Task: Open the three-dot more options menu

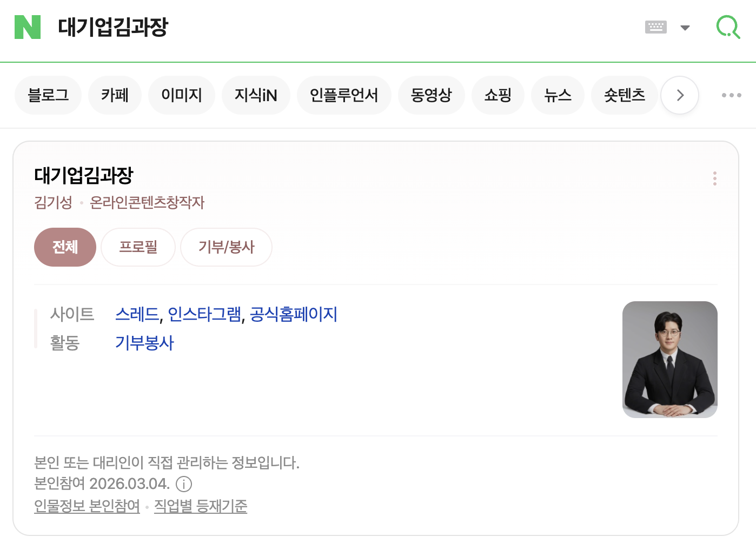Action: 731,95
